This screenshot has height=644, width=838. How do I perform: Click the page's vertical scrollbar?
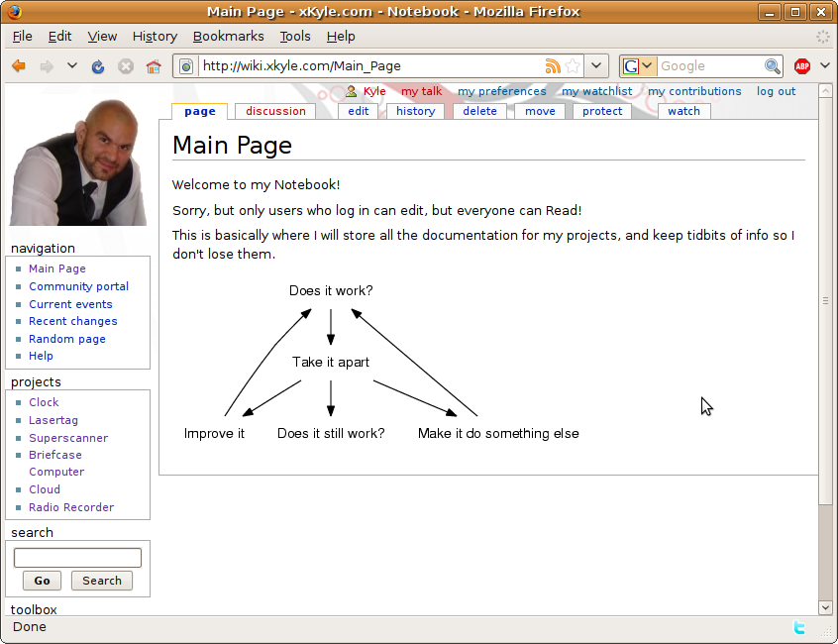pyautogui.click(x=825, y=297)
